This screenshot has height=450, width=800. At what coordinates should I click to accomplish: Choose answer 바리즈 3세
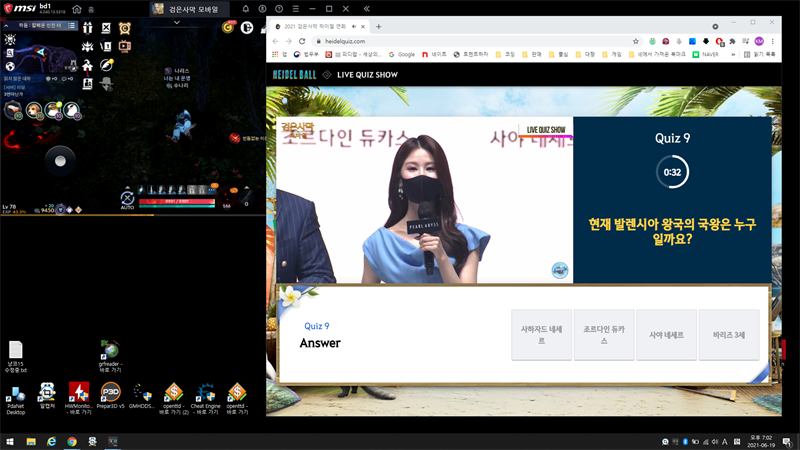(x=729, y=335)
